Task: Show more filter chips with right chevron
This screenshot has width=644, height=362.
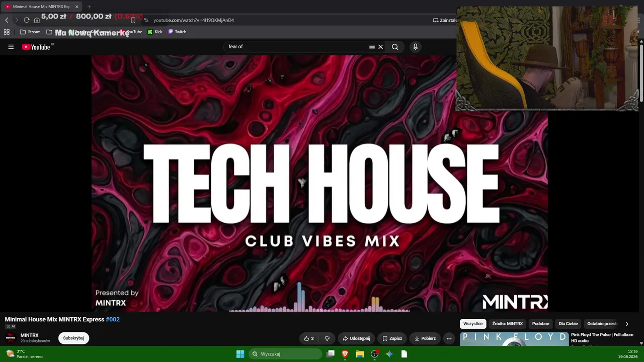Action: click(626, 324)
